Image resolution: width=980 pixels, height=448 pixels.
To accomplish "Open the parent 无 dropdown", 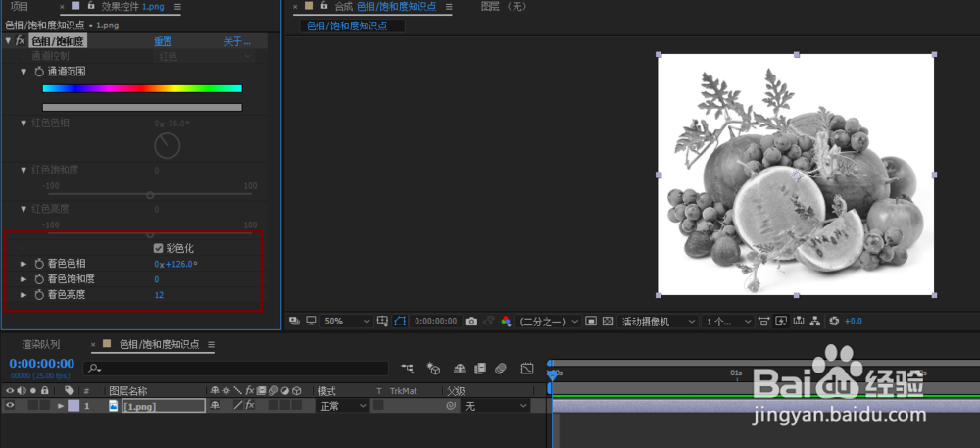I will coord(496,406).
